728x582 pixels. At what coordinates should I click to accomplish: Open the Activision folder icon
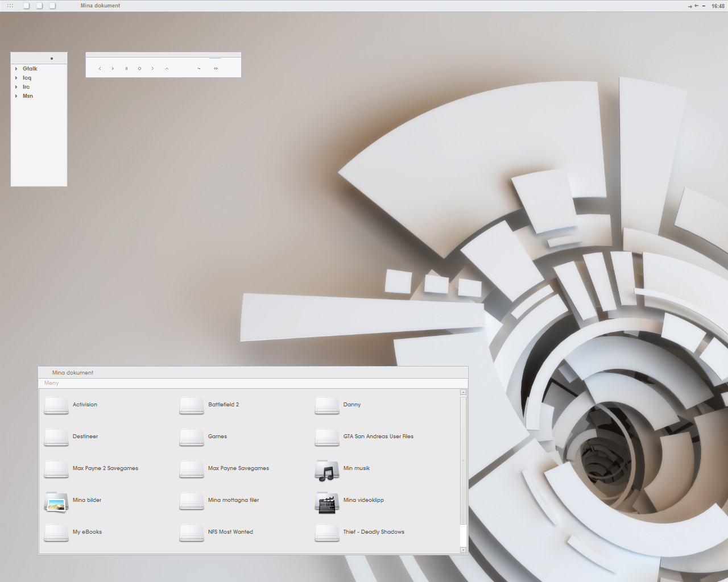56,405
